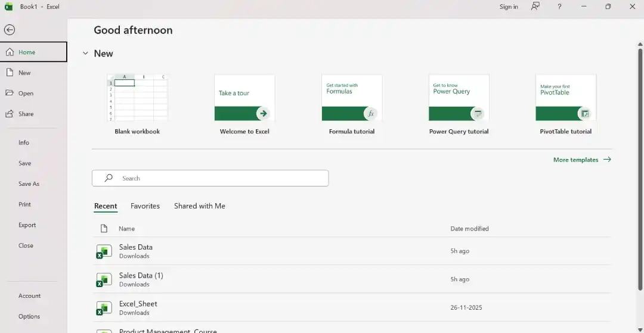Image resolution: width=644 pixels, height=333 pixels.
Task: Click the Book1 - Excel window title
Action: (x=40, y=7)
